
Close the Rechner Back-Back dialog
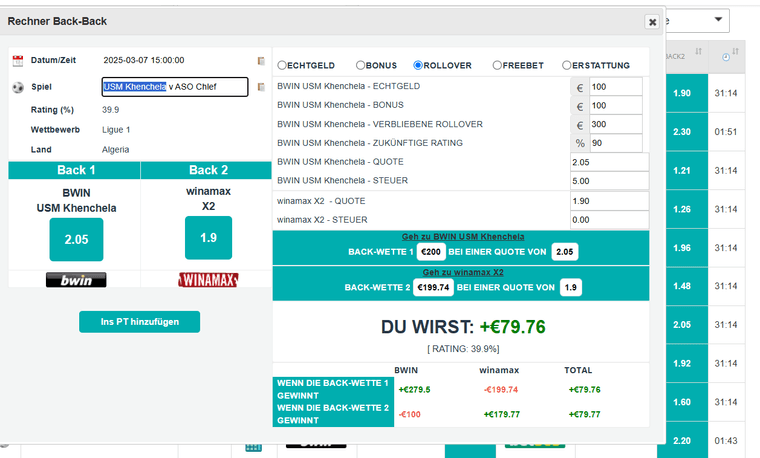pos(652,22)
